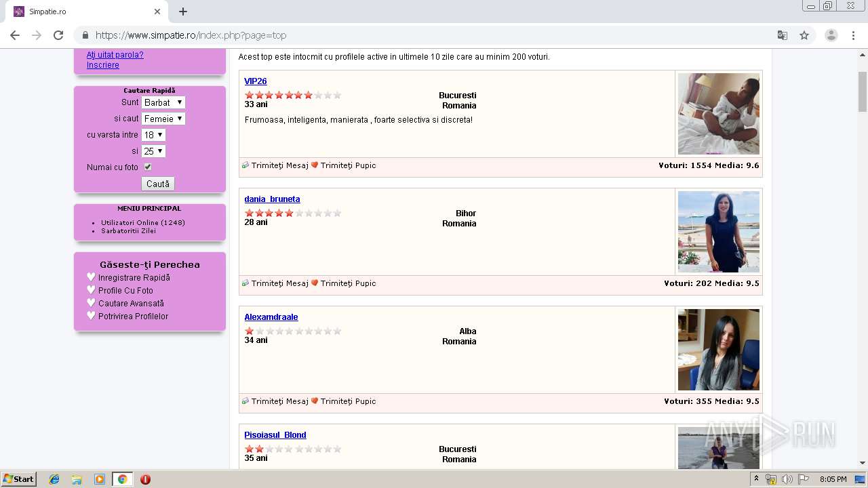The image size is (868, 488).
Task: Open Cautare Avansată menu entry
Action: [x=131, y=303]
